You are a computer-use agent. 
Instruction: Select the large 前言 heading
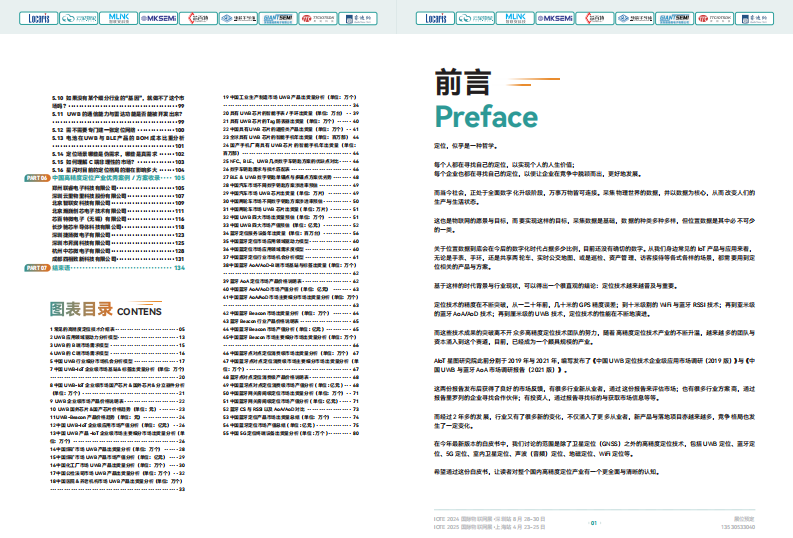pos(464,80)
